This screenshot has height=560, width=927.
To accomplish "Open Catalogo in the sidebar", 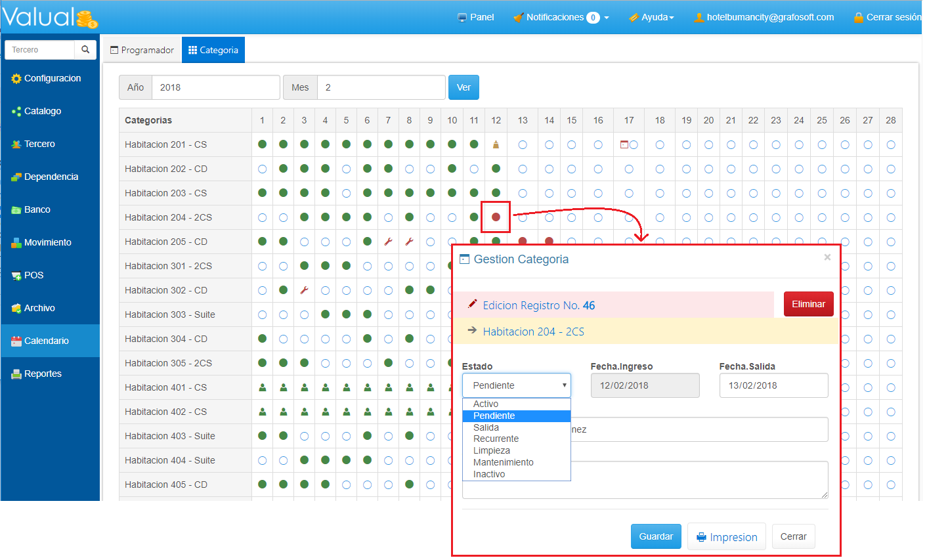I will [x=37, y=111].
